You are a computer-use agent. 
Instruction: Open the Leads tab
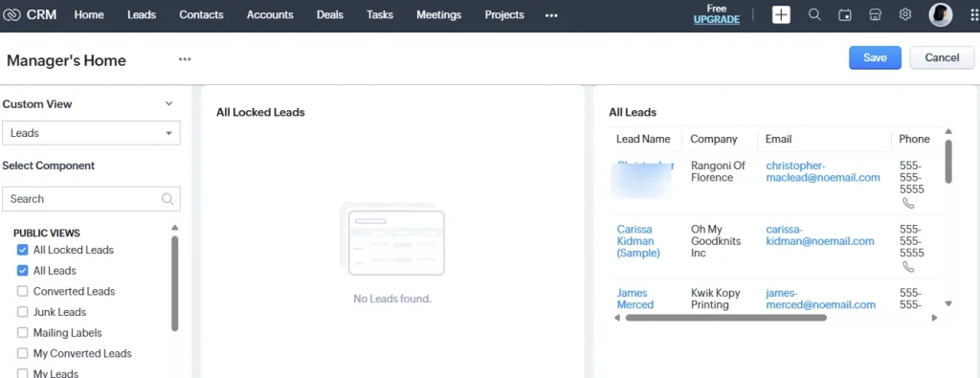pos(142,14)
